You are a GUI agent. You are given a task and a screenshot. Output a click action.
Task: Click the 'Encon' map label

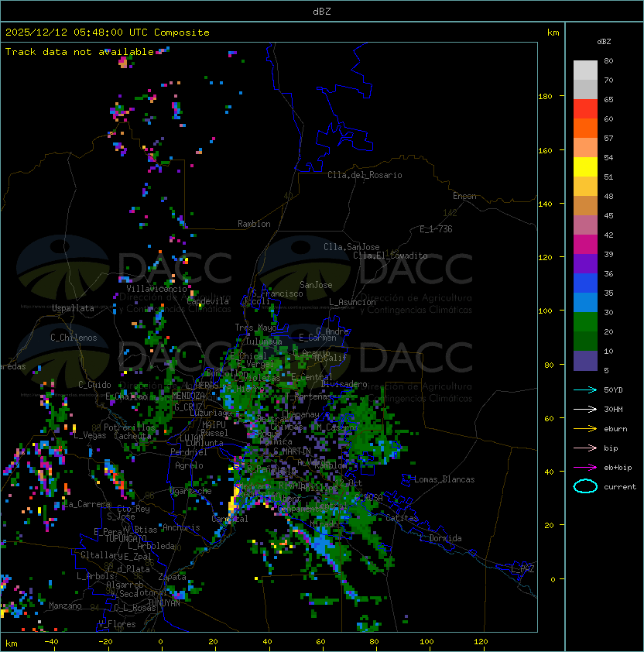tap(464, 196)
